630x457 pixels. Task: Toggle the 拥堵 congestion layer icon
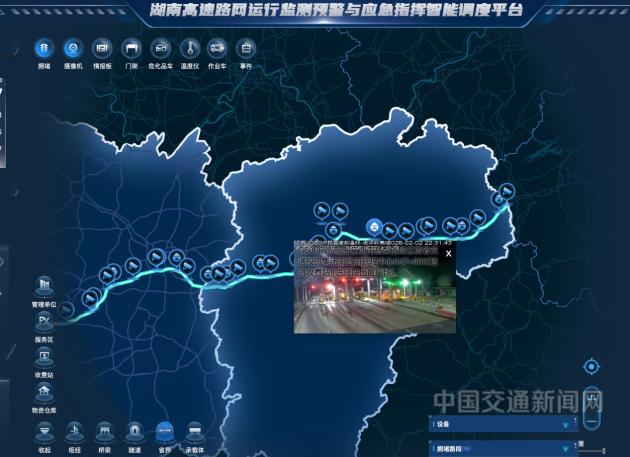(44, 48)
